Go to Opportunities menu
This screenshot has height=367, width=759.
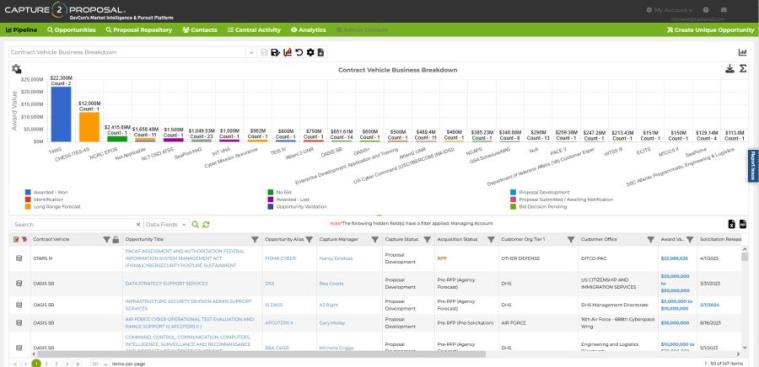pyautogui.click(x=71, y=30)
